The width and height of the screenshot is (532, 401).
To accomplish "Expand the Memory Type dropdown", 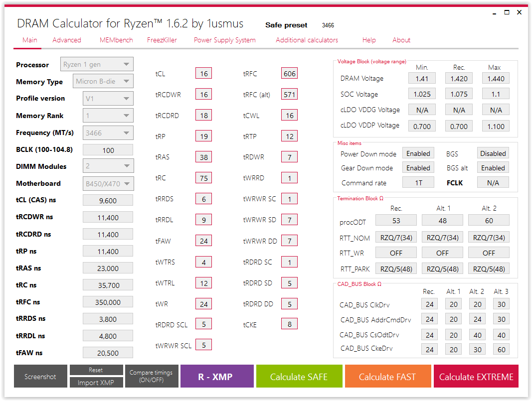I will pos(103,81).
